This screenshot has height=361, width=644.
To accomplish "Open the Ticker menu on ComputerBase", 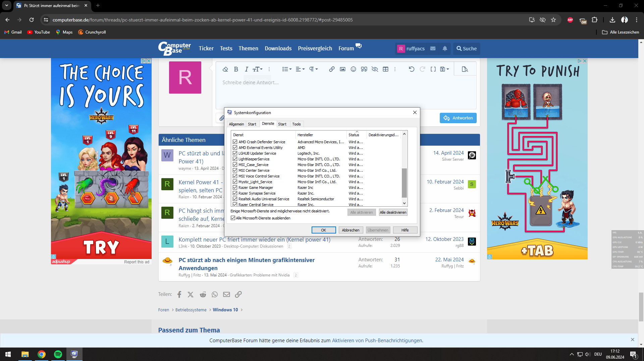I will [x=206, y=48].
